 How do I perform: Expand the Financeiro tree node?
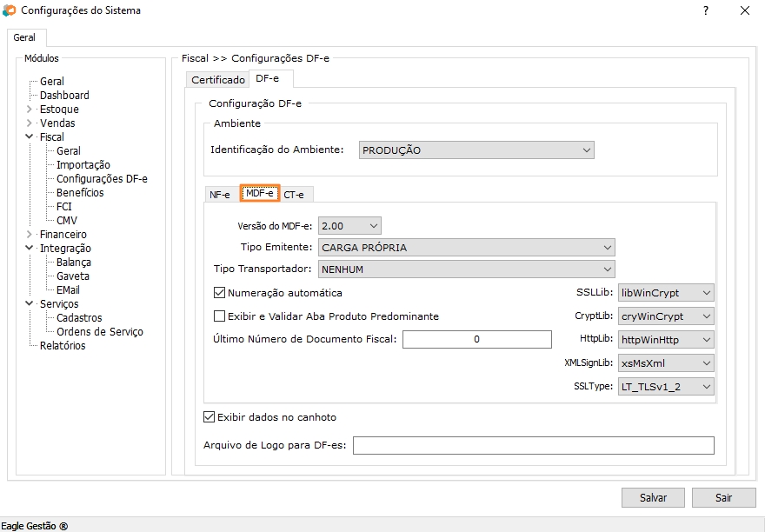pos(30,235)
